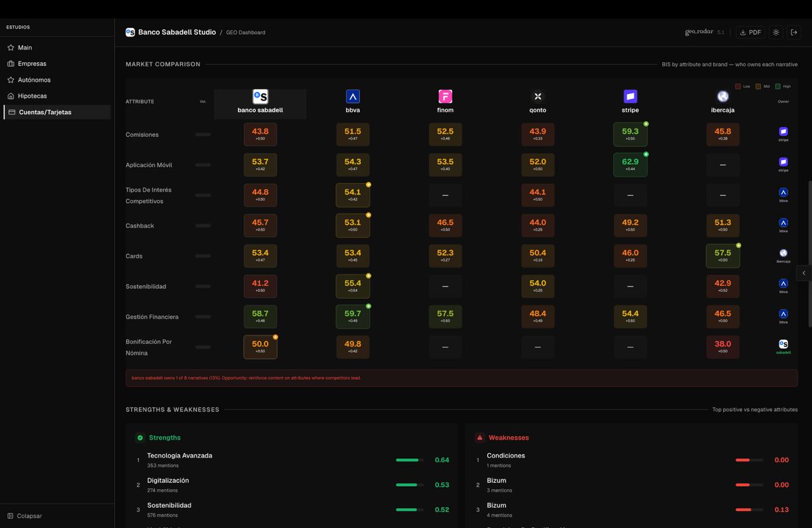Open the Empresas study in sidebar

[32, 63]
